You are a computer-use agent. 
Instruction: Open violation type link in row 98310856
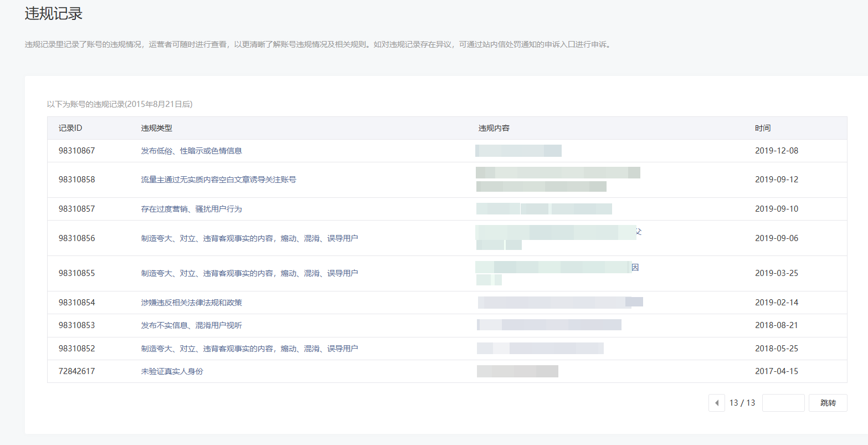tap(250, 238)
